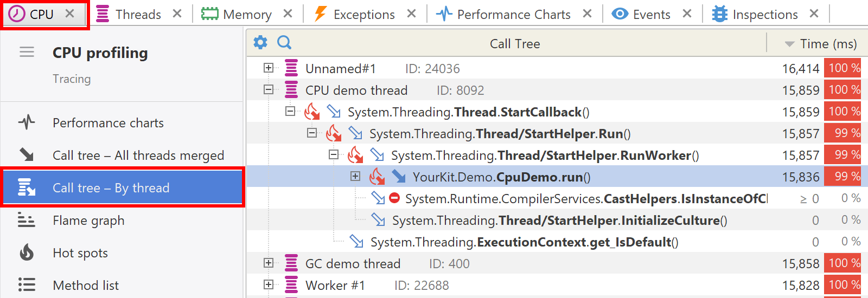Click the Call Tree column header
This screenshot has width=868, height=298.
(515, 44)
